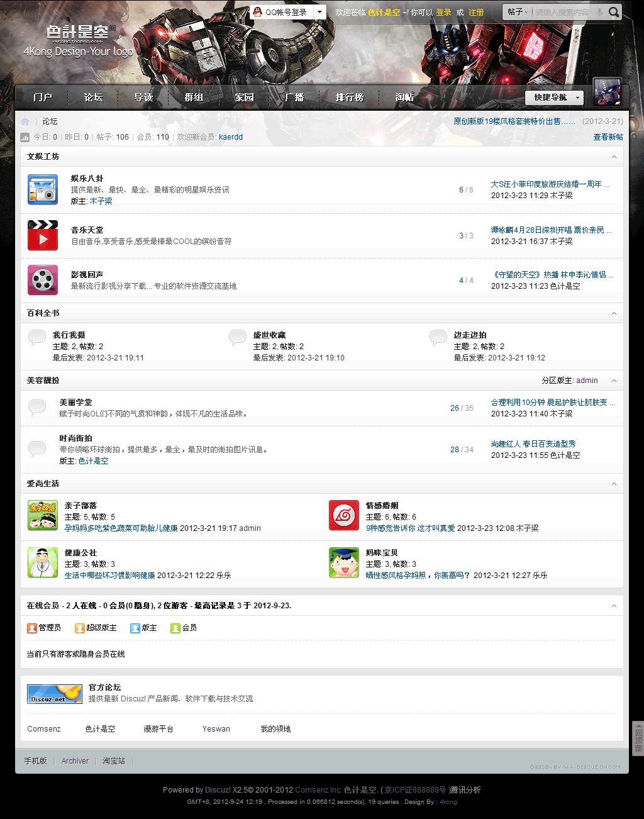The height and width of the screenshot is (819, 644).
Task: Open the Archiver footer link
Action: coord(75,761)
